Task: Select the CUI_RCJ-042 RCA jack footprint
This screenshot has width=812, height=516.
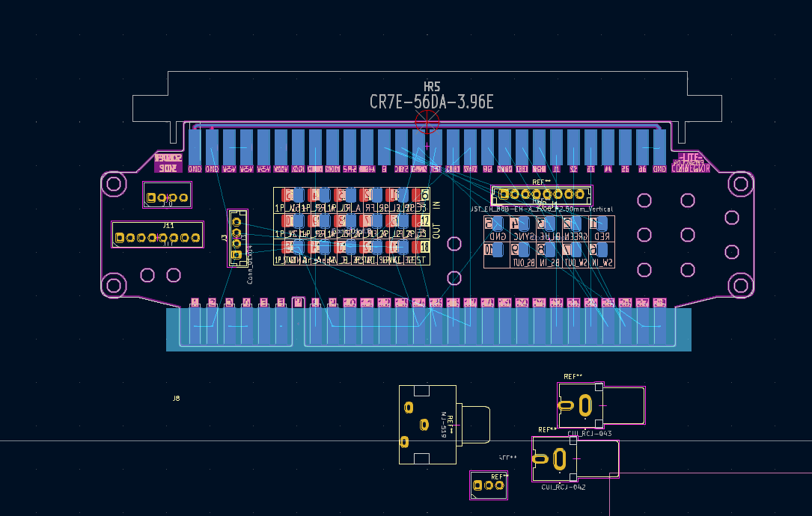Action: coord(576,458)
